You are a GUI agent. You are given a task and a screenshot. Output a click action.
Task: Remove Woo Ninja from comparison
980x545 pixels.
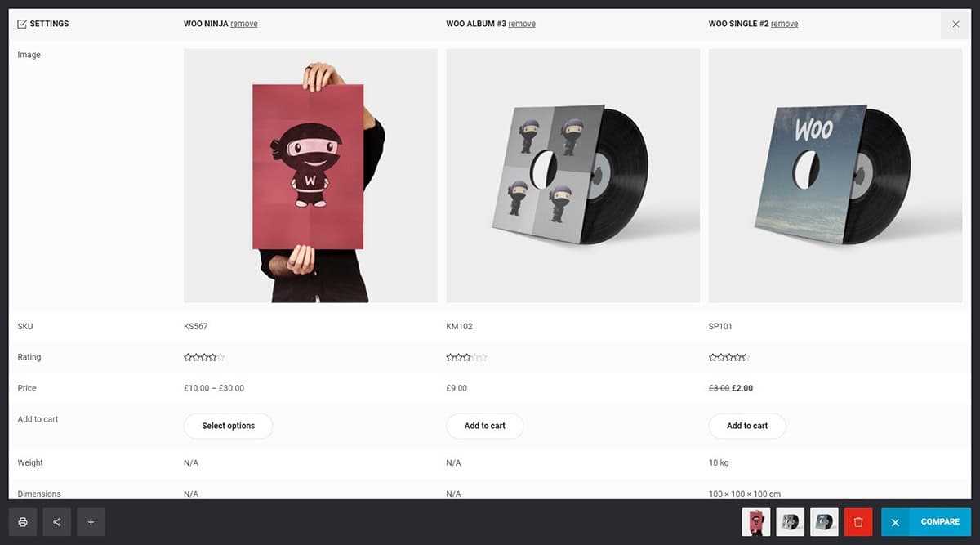[x=243, y=24]
